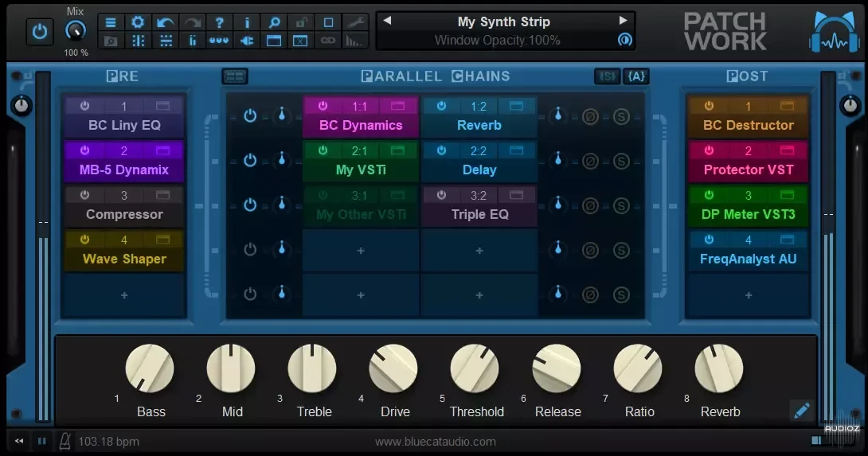Click the close plug-in windows icon

pos(300,41)
